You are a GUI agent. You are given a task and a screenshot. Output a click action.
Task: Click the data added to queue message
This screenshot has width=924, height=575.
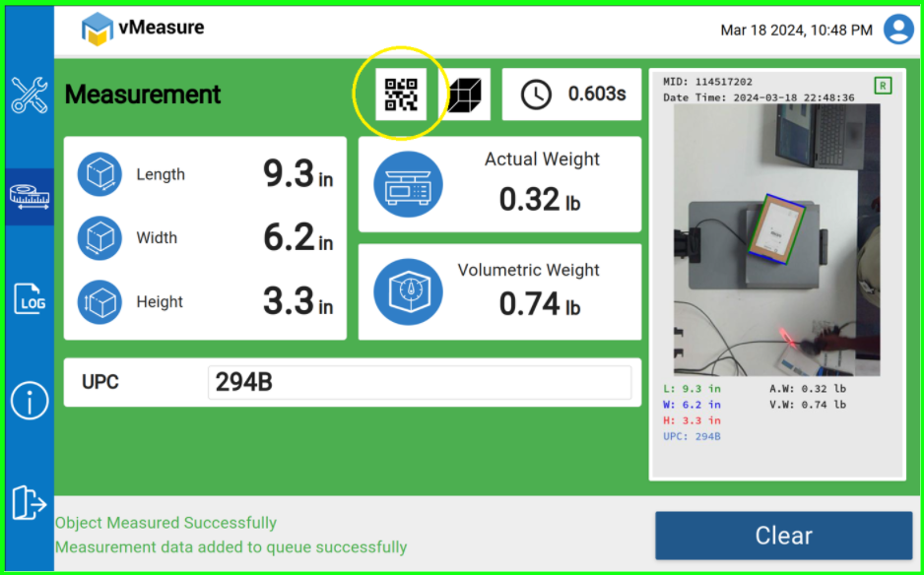coord(231,547)
